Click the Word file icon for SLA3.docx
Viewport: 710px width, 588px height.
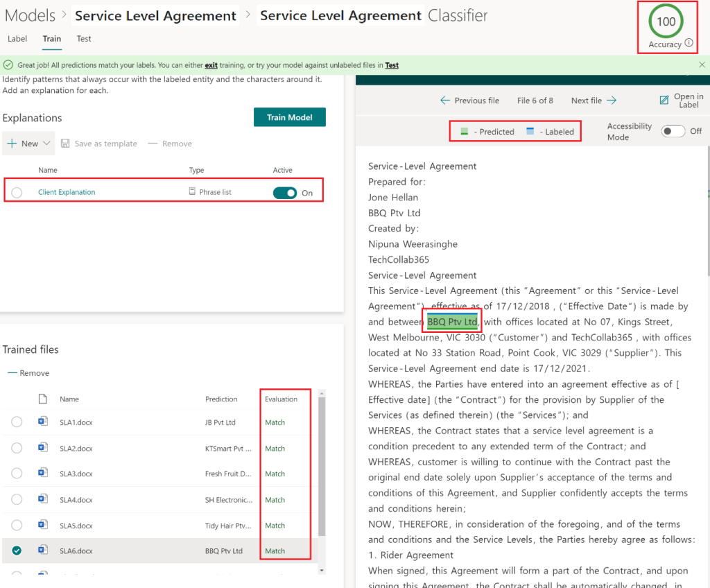tap(43, 474)
